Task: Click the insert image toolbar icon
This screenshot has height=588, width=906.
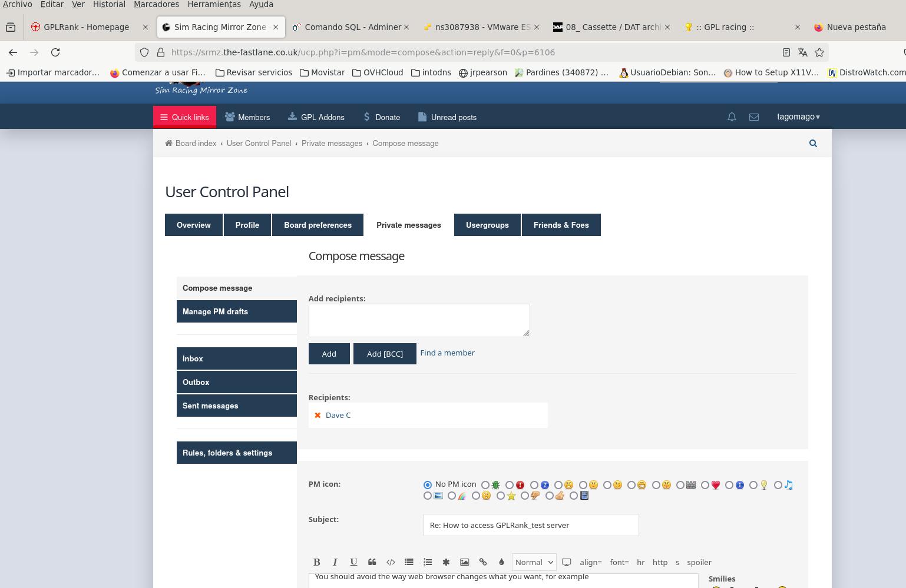Action: pos(464,562)
